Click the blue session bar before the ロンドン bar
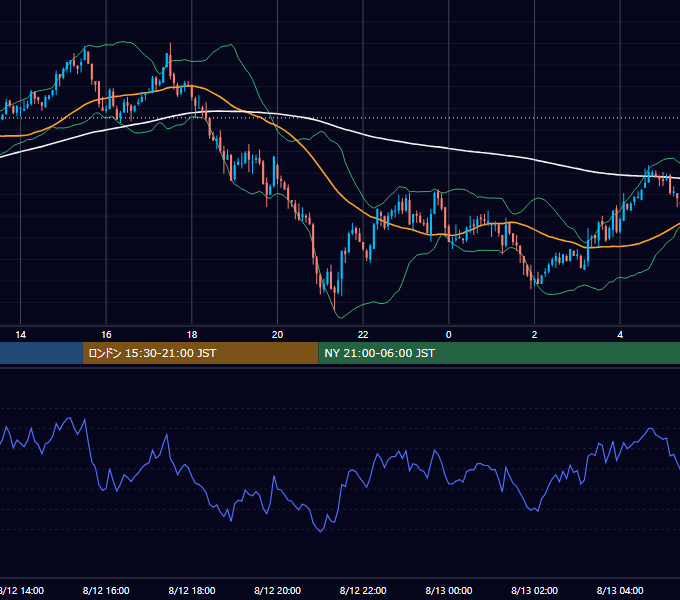 tap(41, 353)
